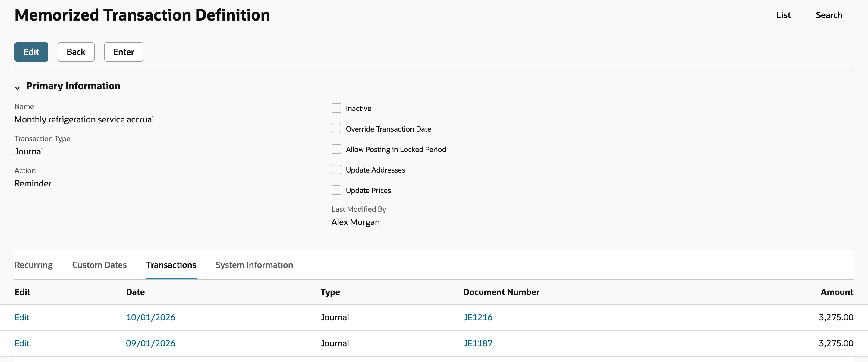This screenshot has height=362, width=868.
Task: Select the Transactions tab
Action: point(171,265)
